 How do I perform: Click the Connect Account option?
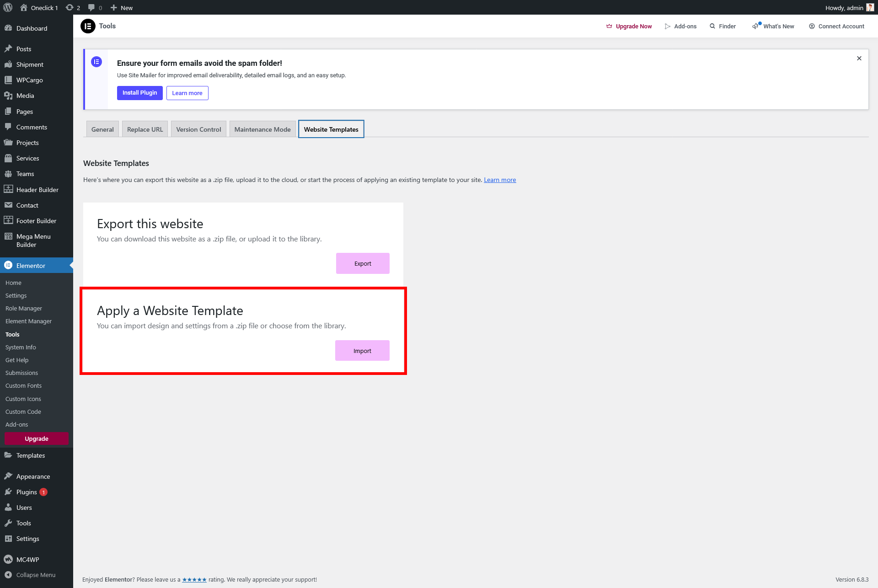[x=836, y=26]
